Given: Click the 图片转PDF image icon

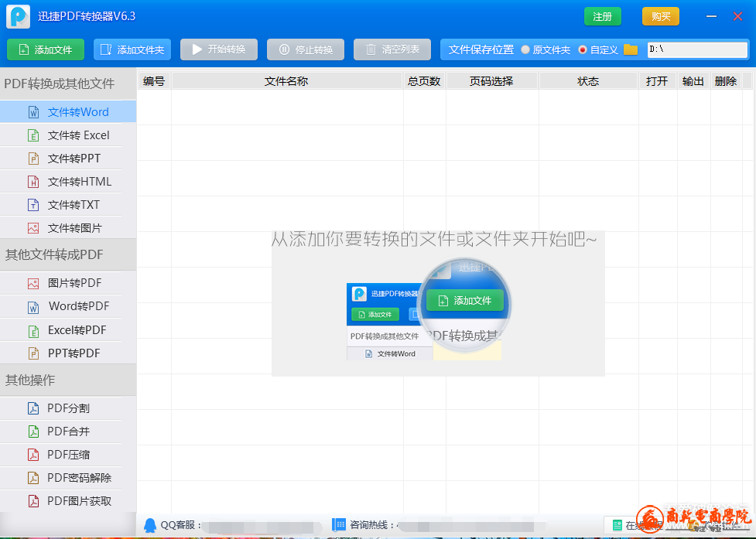Looking at the screenshot, I should point(33,283).
